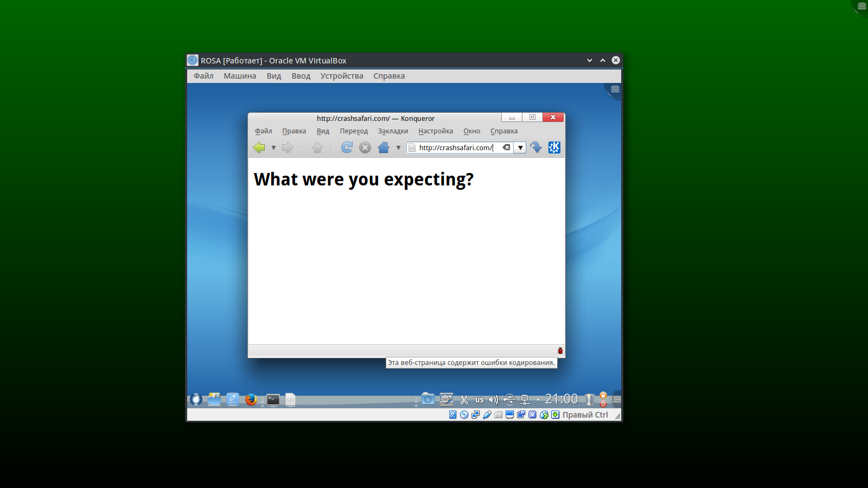
Task: Open the file manager from the guest panel
Action: tap(214, 400)
